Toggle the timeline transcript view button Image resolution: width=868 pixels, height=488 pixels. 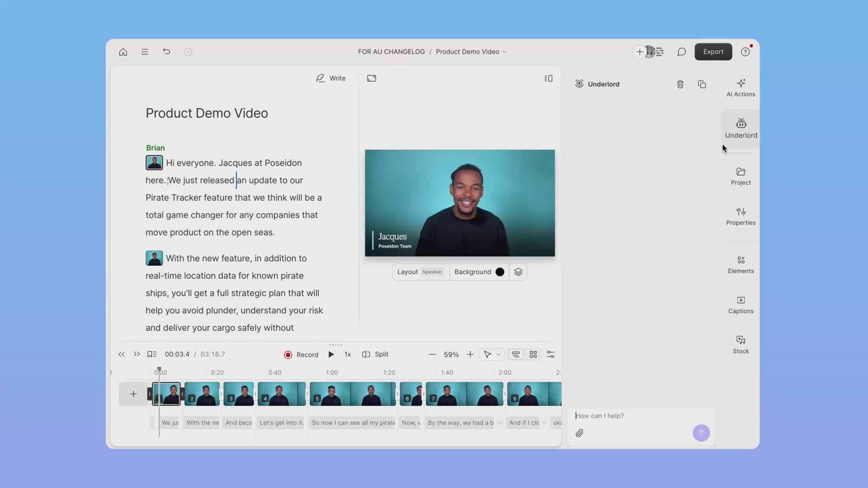pyautogui.click(x=516, y=355)
